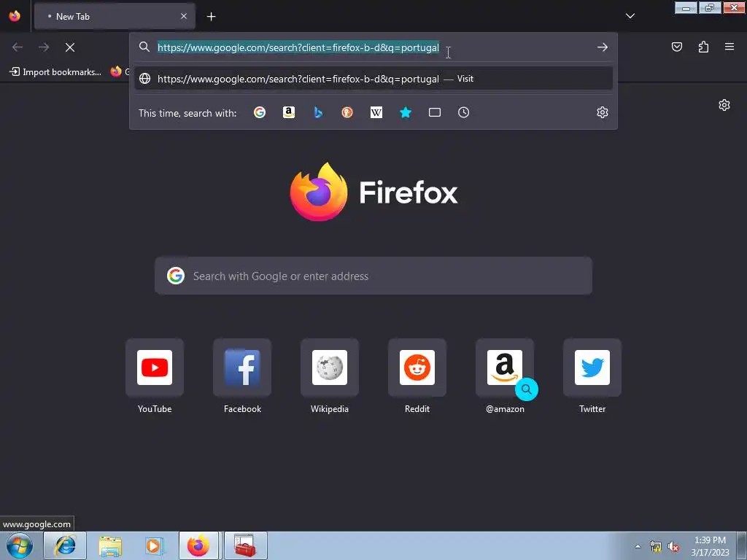Search this time with DuckDuckGo

pos(347,112)
